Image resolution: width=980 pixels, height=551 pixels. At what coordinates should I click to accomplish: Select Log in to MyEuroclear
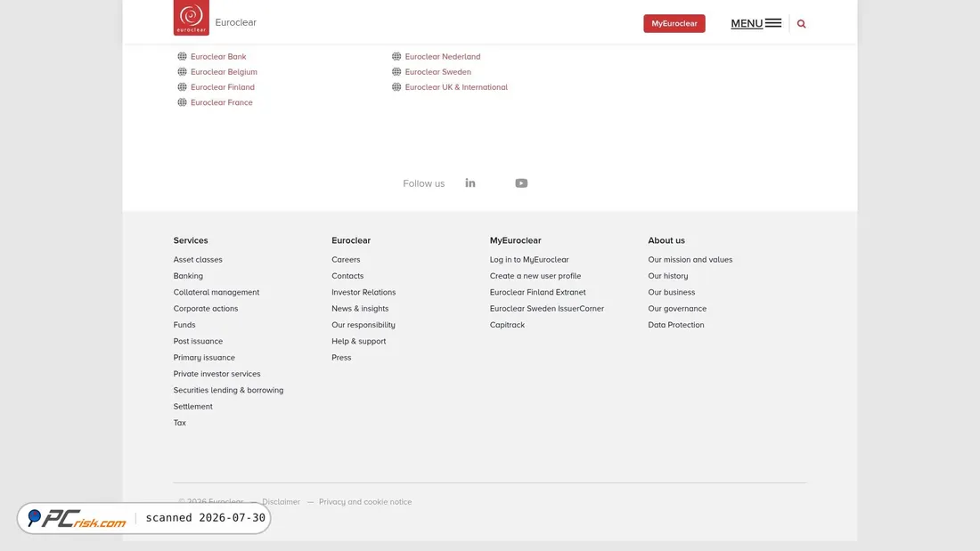pos(529,259)
